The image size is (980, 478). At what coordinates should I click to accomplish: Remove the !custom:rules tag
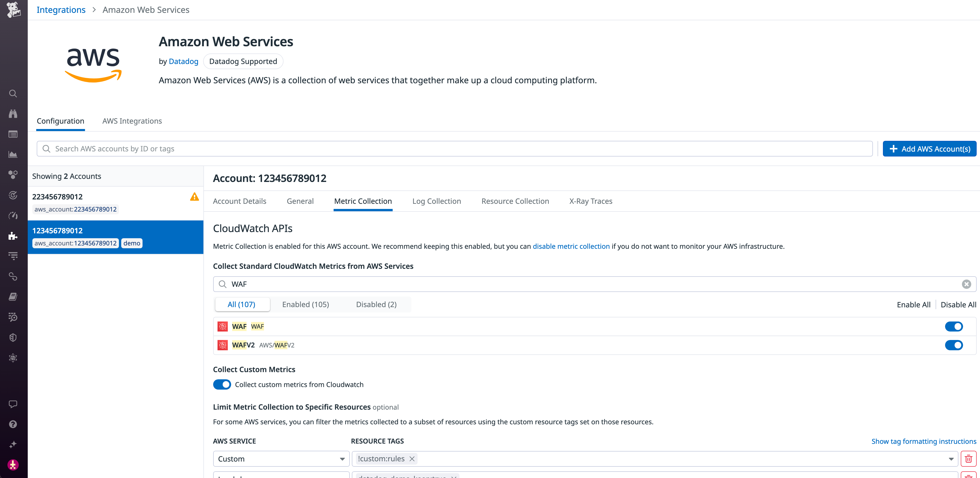[412, 458]
